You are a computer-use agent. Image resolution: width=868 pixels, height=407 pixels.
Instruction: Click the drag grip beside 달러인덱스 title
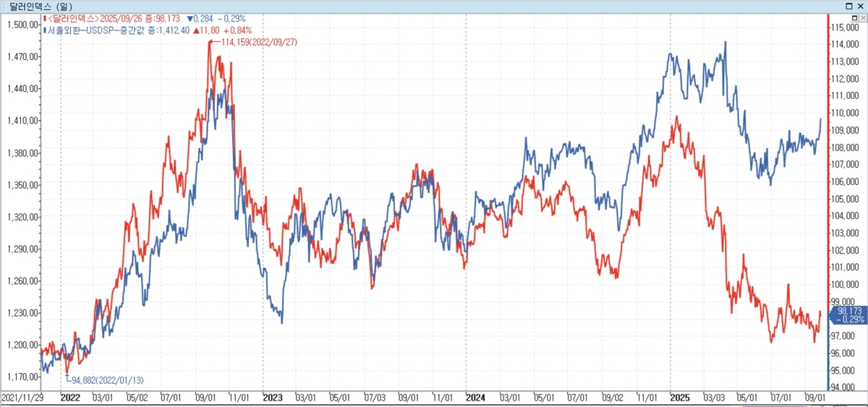pyautogui.click(x=4, y=6)
